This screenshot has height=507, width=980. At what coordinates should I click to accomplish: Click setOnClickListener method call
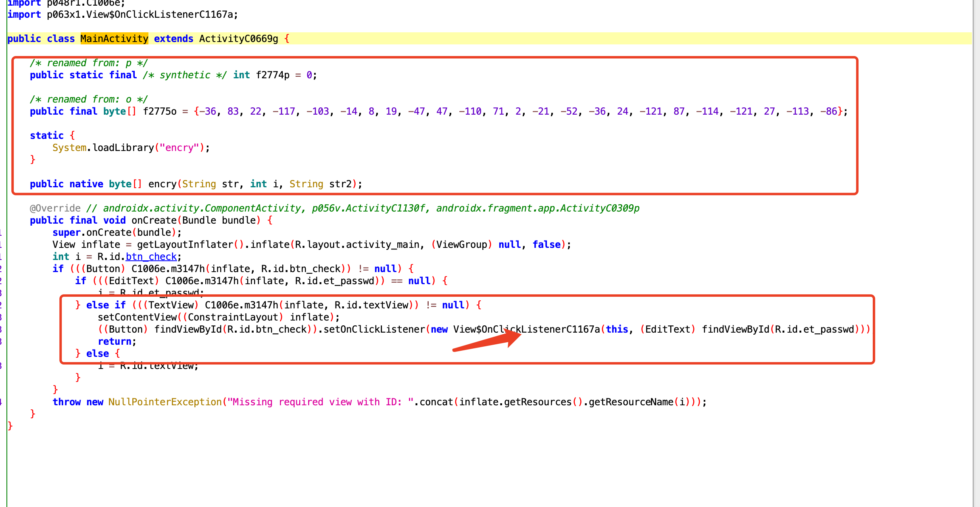(374, 329)
